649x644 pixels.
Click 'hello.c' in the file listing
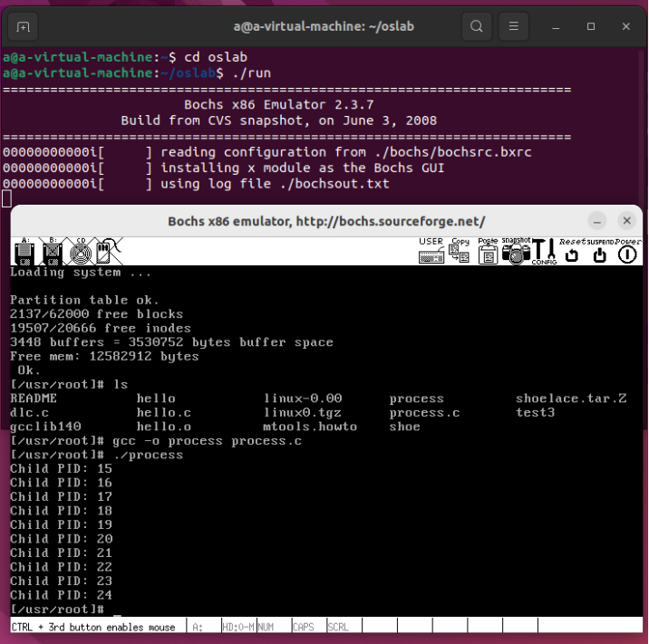click(163, 413)
